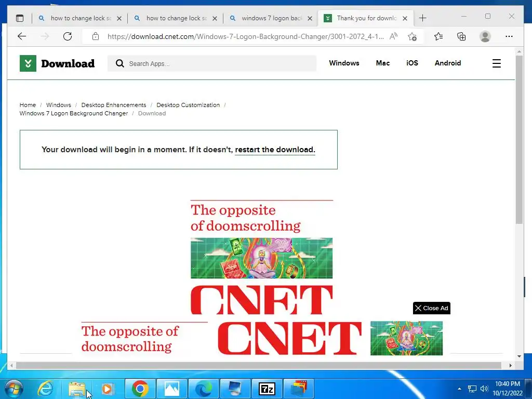Open Windows Explorer folder in taskbar
The image size is (532, 399).
pyautogui.click(x=77, y=389)
